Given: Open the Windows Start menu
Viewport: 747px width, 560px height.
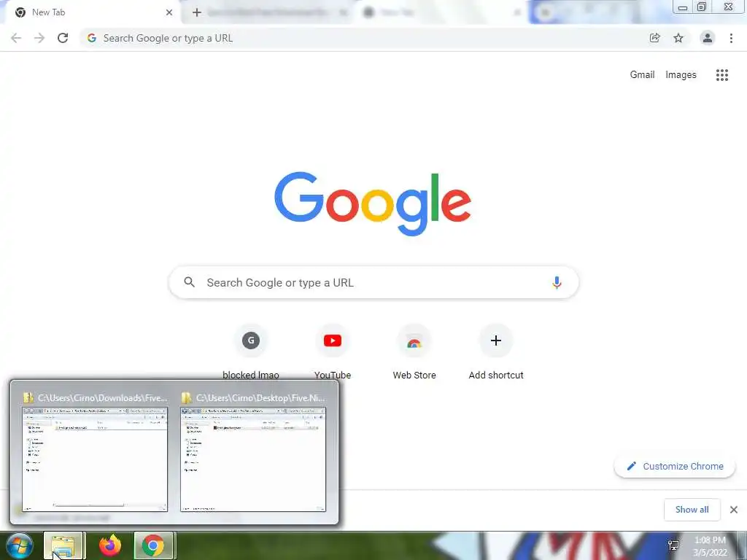Looking at the screenshot, I should point(19,545).
